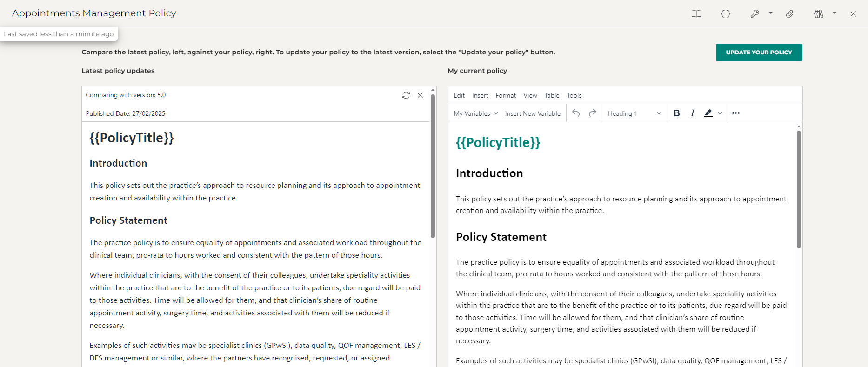This screenshot has height=367, width=868.
Task: Open the book reading view icon
Action: tap(696, 14)
